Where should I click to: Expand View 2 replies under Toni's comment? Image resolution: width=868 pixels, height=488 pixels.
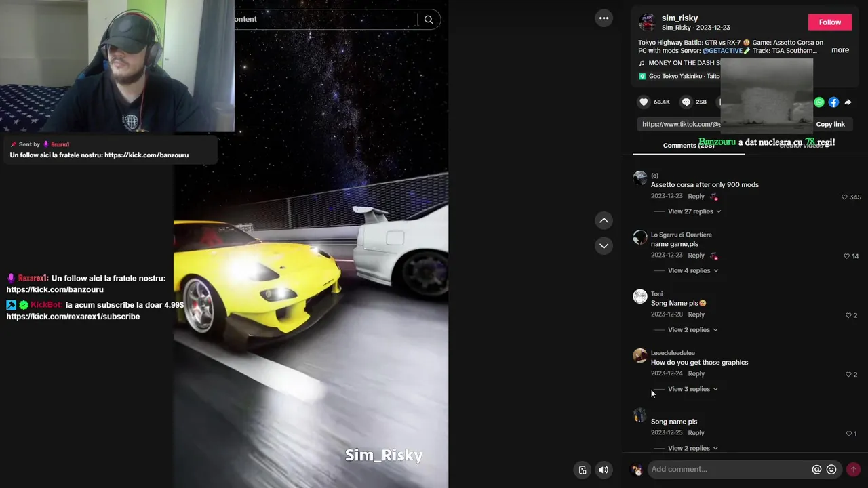[693, 330]
